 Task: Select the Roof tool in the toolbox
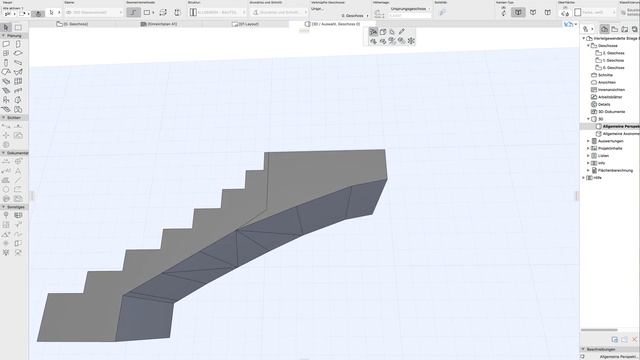pos(6,72)
